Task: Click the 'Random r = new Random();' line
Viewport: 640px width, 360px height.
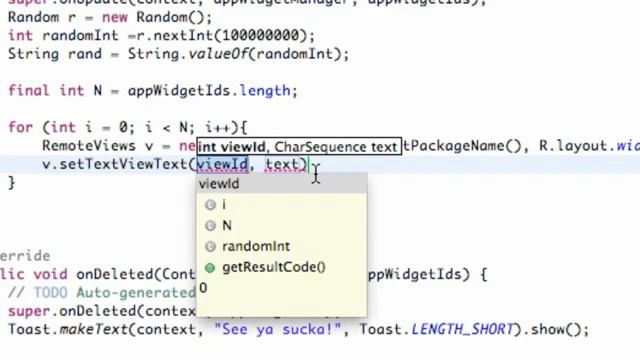Action: click(x=110, y=17)
